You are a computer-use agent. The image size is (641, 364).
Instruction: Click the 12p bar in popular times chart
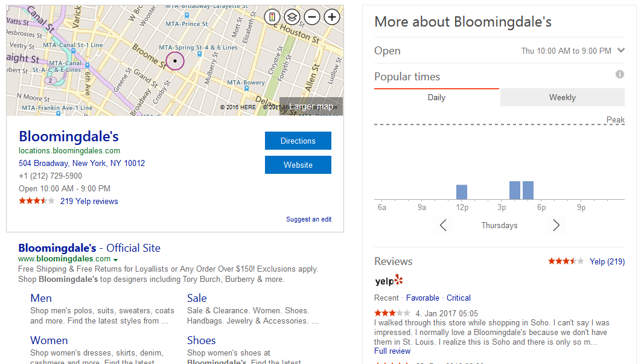(462, 192)
